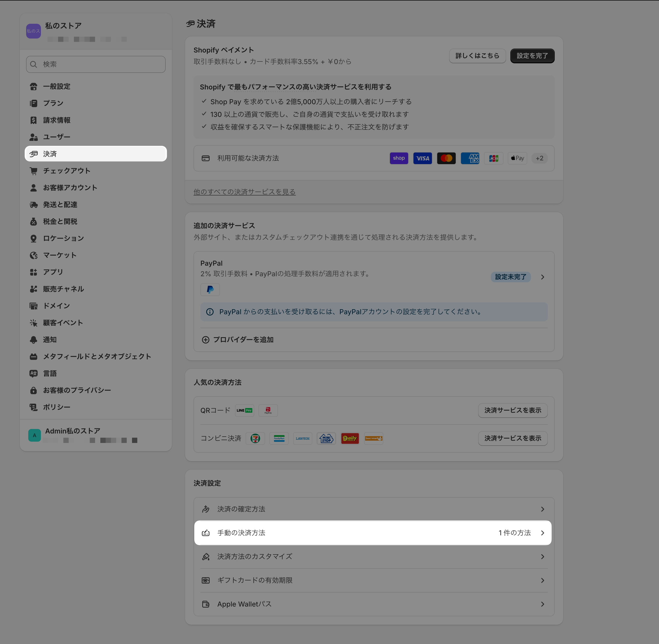Click 決済サービスを表示 for コンビニ決済
Screen dimensions: 659x644
coord(513,438)
